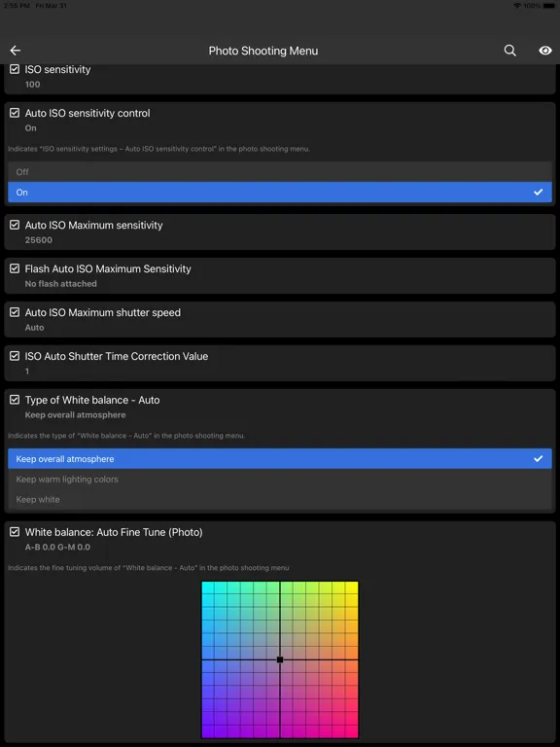Select Keep overall atmosphere option
Viewport: 560px width, 747px height.
pos(280,459)
